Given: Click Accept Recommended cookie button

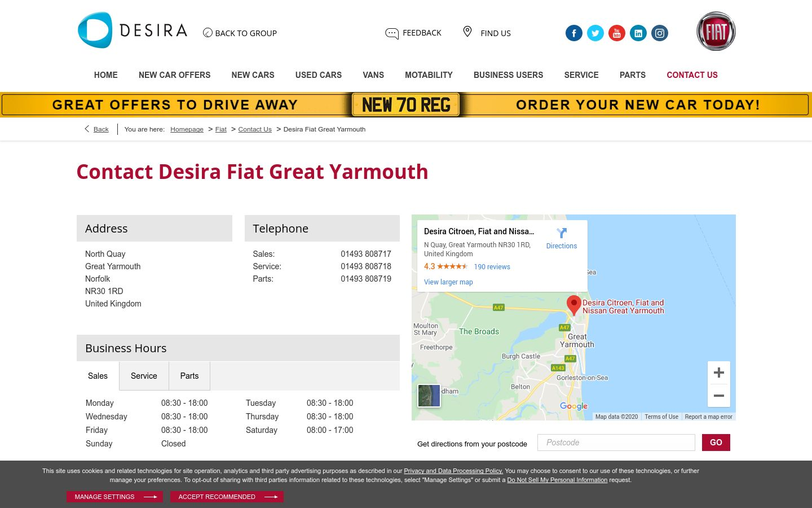Looking at the screenshot, I should pyautogui.click(x=227, y=497).
